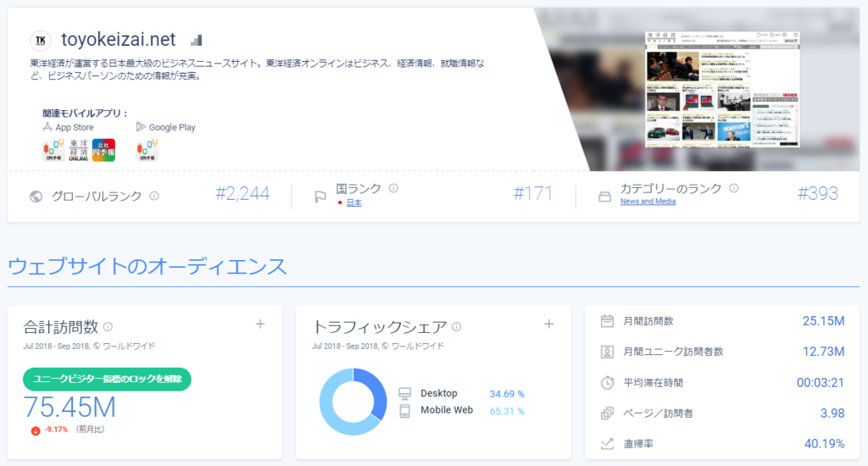Click ユニークビジター指標のロックを解除 button
This screenshot has width=868, height=466.
tap(107, 379)
